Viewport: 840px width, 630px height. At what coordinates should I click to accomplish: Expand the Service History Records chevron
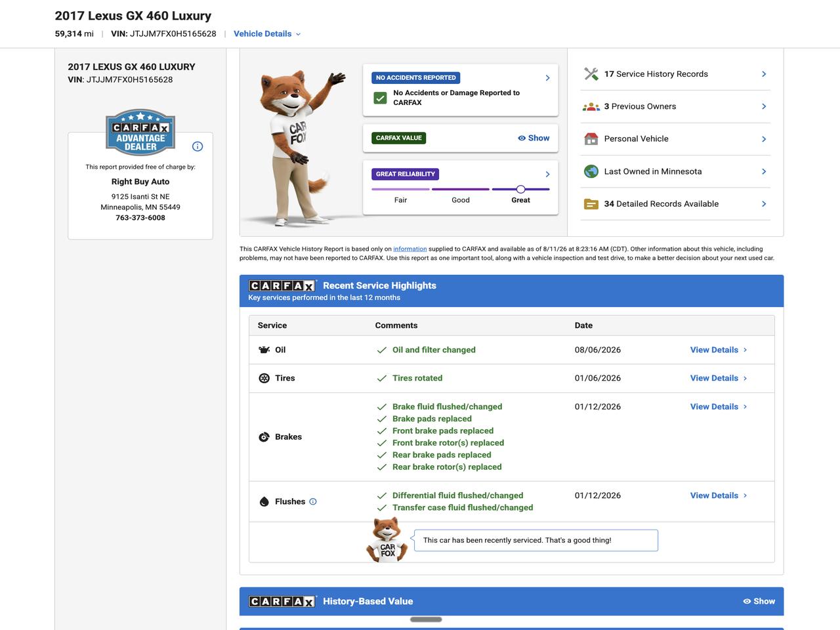click(x=764, y=74)
